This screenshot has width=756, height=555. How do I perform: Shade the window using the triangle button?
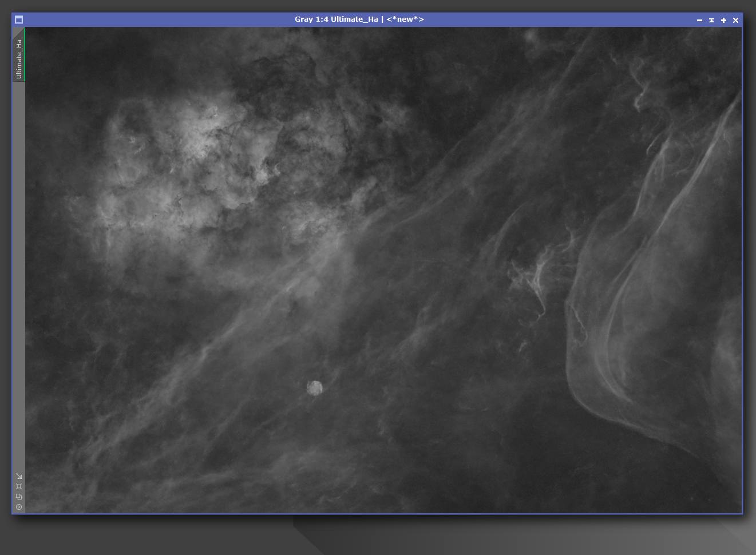711,20
